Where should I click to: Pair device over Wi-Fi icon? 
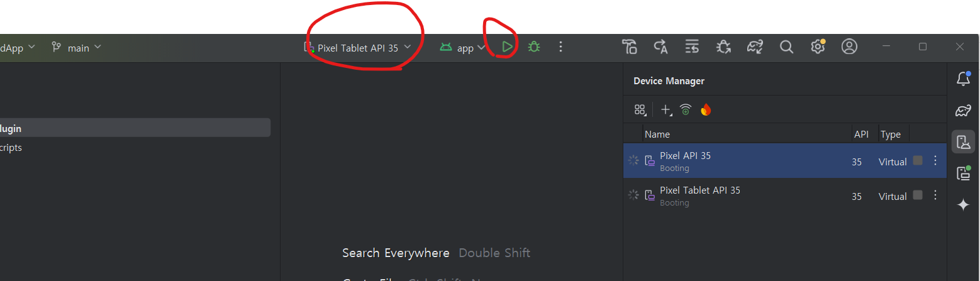(686, 110)
